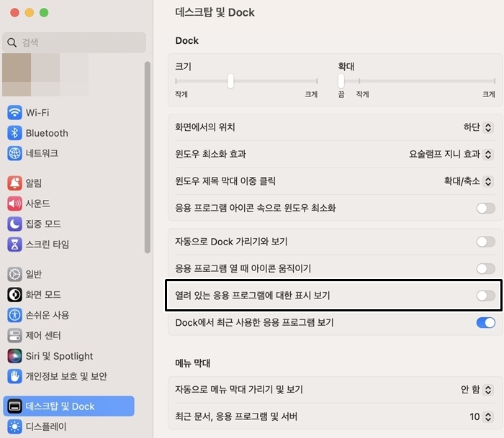Click the Dock 크기 slider handle
This screenshot has width=504, height=438.
click(x=230, y=81)
